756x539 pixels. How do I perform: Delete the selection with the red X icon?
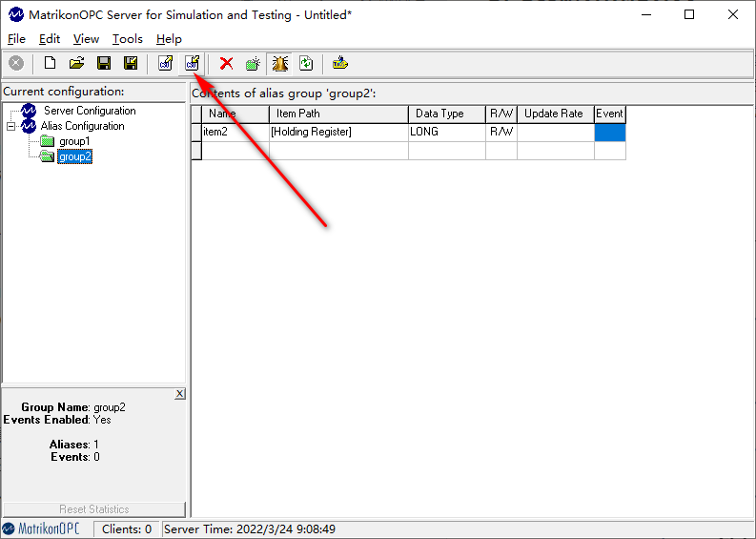[x=226, y=63]
